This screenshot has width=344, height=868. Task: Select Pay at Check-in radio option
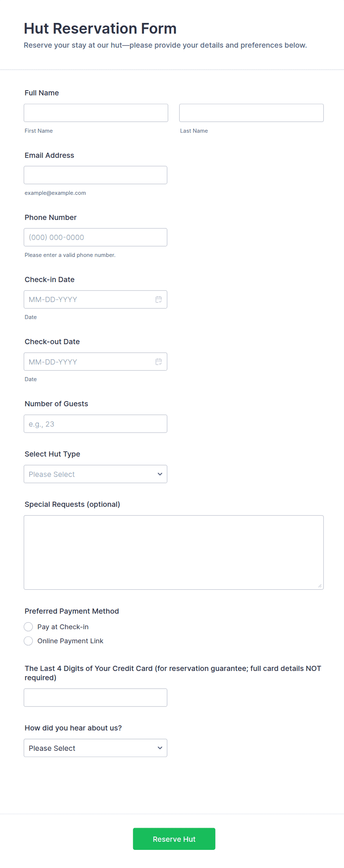pos(28,627)
